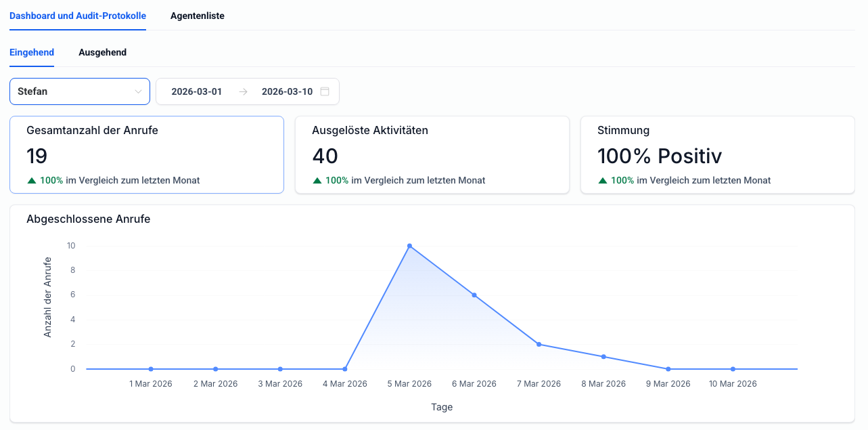This screenshot has height=430, width=868.
Task: Click the chart data point for 4 Mar 2026
Action: [345, 369]
